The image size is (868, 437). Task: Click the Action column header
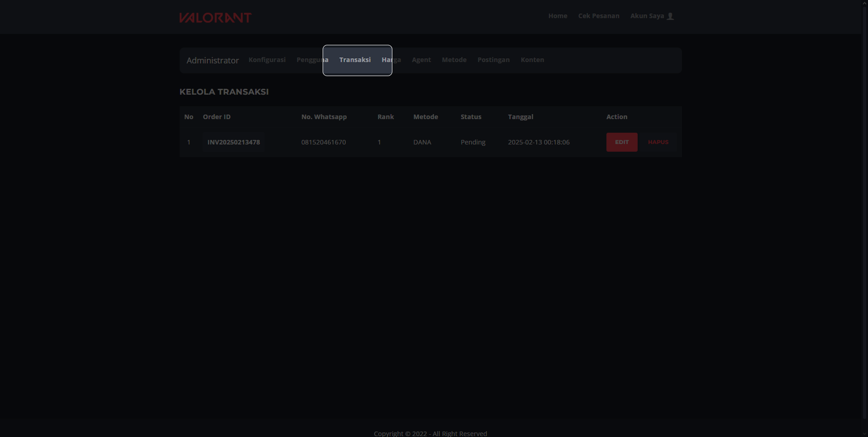pyautogui.click(x=617, y=117)
